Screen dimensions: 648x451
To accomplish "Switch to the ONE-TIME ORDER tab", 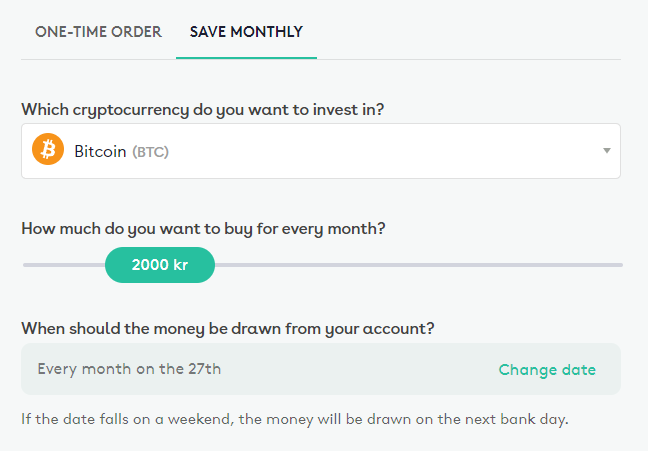I will [98, 32].
